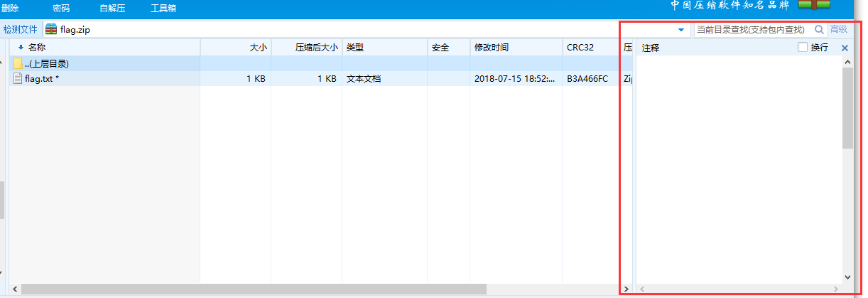
Task: Click the folder icon of 上层目录
Action: click(18, 64)
